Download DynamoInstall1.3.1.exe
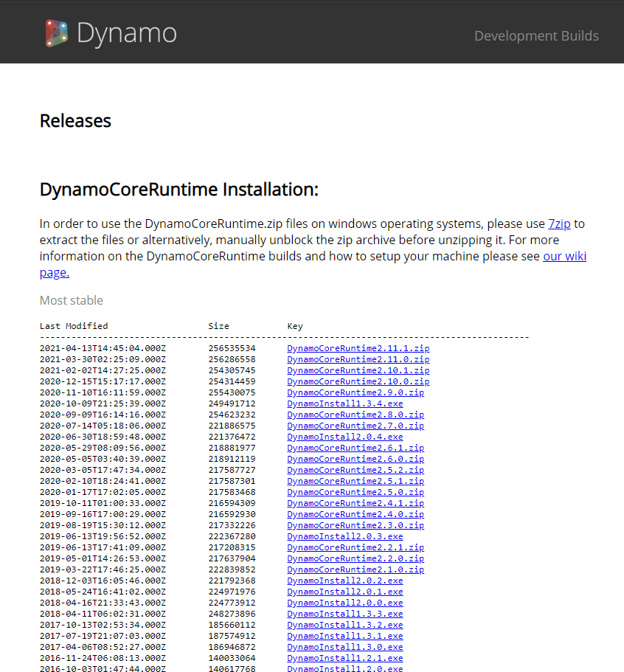 click(x=344, y=636)
